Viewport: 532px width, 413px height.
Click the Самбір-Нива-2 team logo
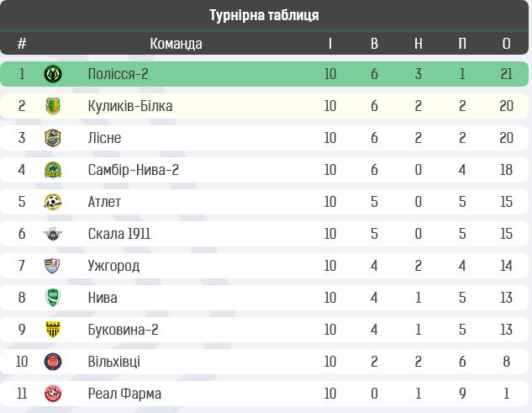[53, 170]
